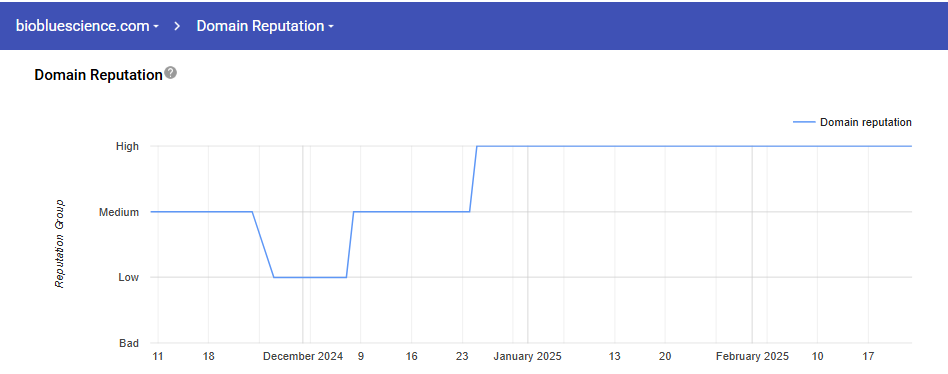Select the High reputation axis label
Image resolution: width=948 pixels, height=374 pixels.
127,146
